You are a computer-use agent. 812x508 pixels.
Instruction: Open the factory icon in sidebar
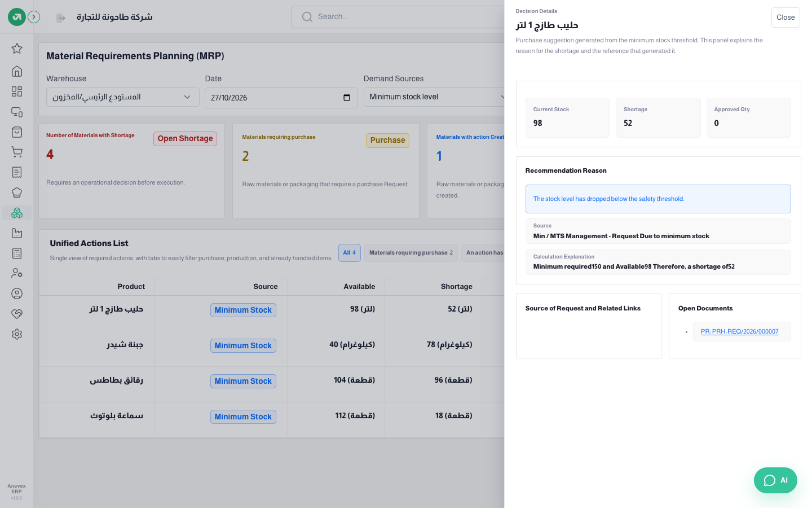pos(17,233)
